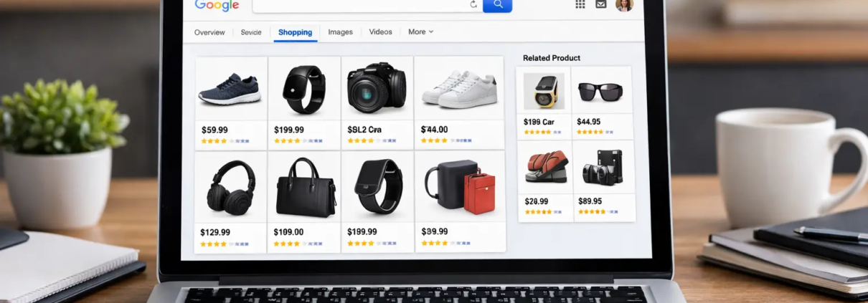
Task: Open the $129.99 headphones product image
Action: (230, 186)
